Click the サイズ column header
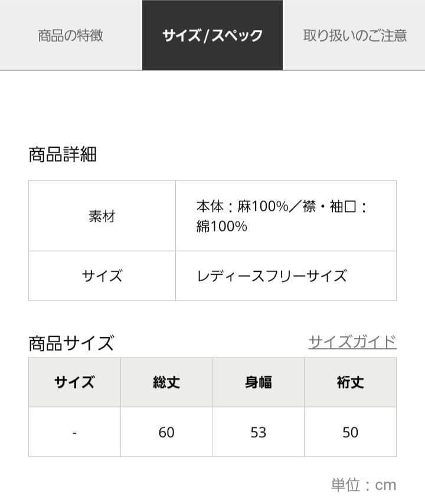The height and width of the screenshot is (504, 425). point(74,382)
